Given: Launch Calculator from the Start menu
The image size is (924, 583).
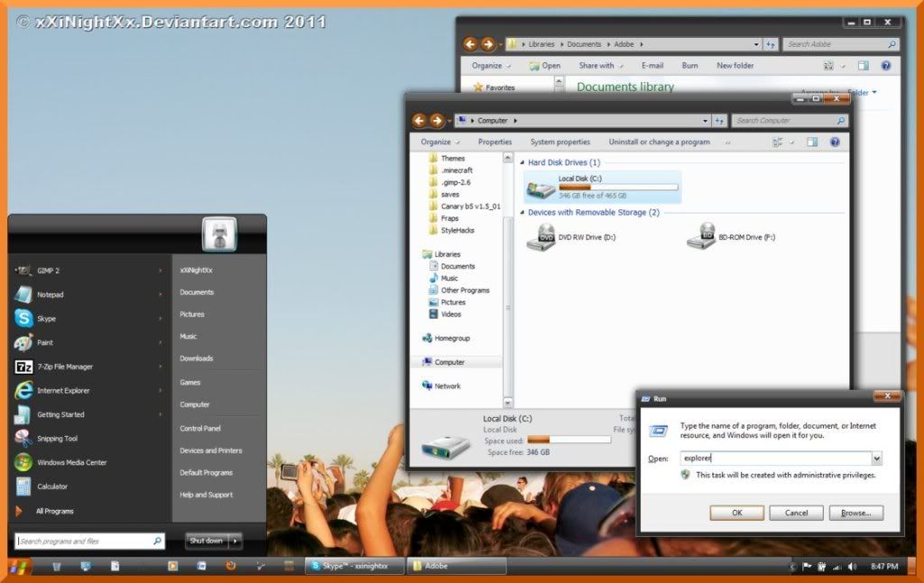Looking at the screenshot, I should [x=88, y=486].
